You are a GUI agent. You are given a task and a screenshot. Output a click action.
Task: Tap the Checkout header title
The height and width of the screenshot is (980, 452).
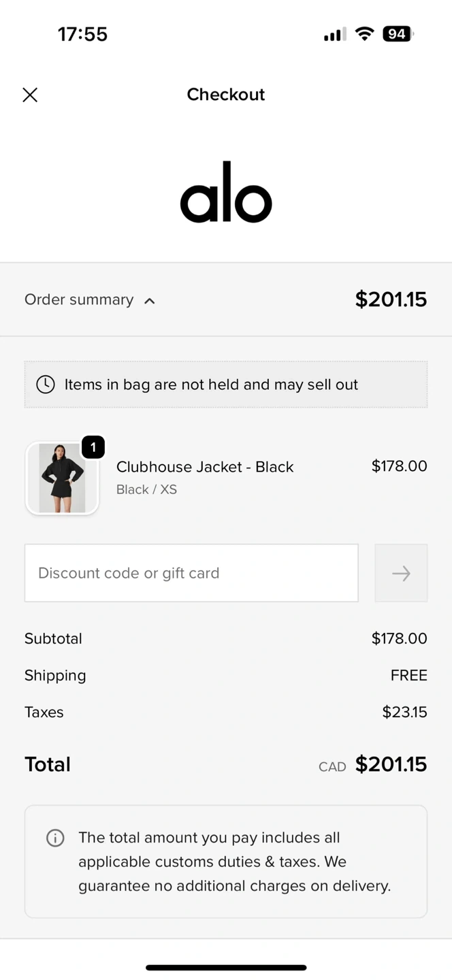click(x=226, y=95)
